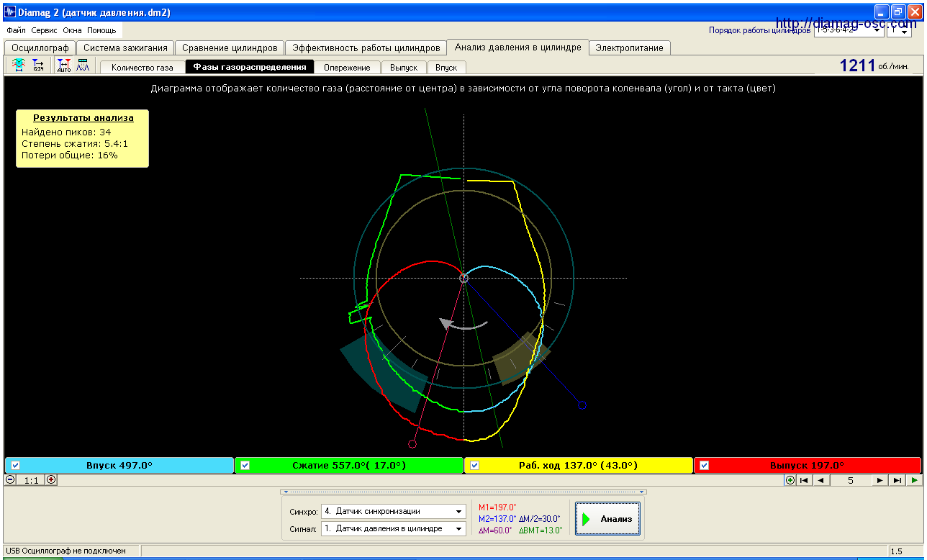Open the Количество газа sub-tab
Image resolution: width=927 pixels, height=560 pixels.
coord(143,67)
